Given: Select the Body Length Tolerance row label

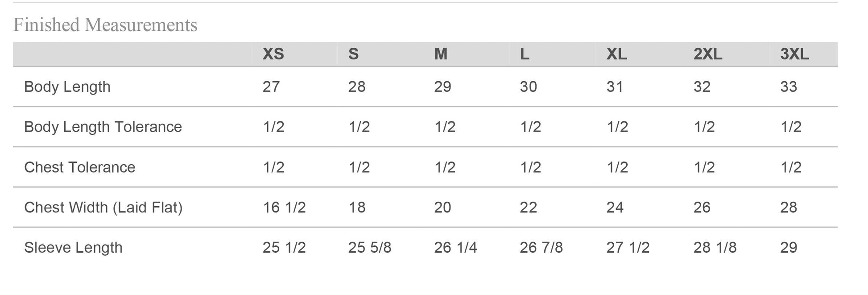Looking at the screenshot, I should [103, 127].
